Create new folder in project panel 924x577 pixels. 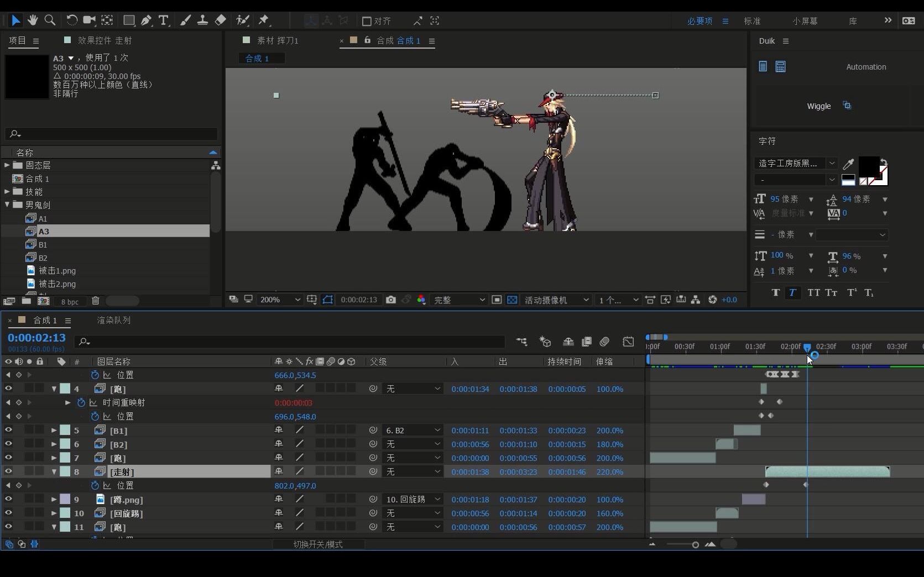point(26,301)
